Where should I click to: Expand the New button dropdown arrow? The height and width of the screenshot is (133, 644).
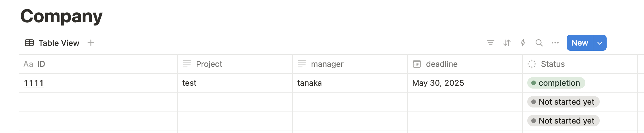pos(600,43)
